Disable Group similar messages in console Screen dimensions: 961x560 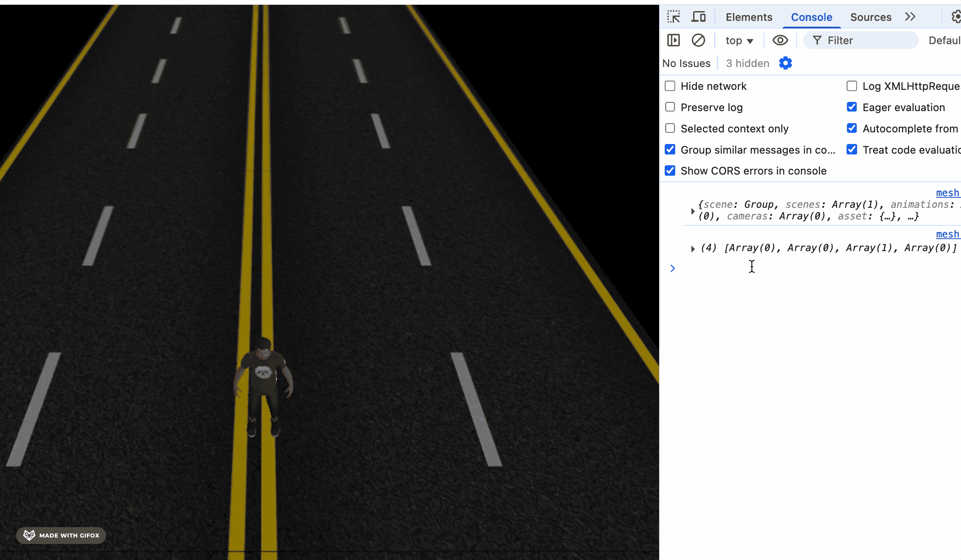pyautogui.click(x=670, y=149)
